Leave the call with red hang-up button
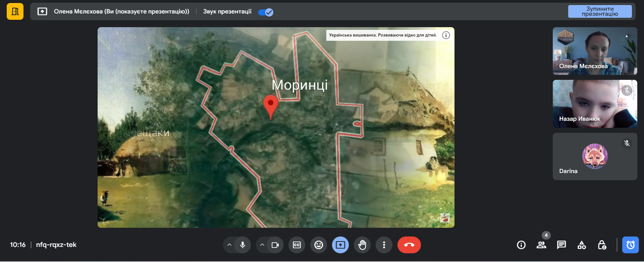This screenshot has height=262, width=644. click(409, 245)
